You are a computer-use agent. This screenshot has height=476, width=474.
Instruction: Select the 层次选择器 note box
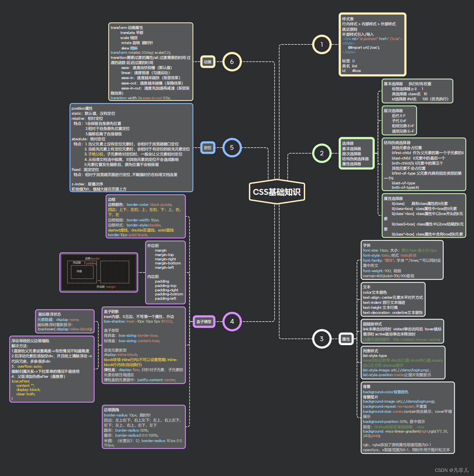(399, 120)
